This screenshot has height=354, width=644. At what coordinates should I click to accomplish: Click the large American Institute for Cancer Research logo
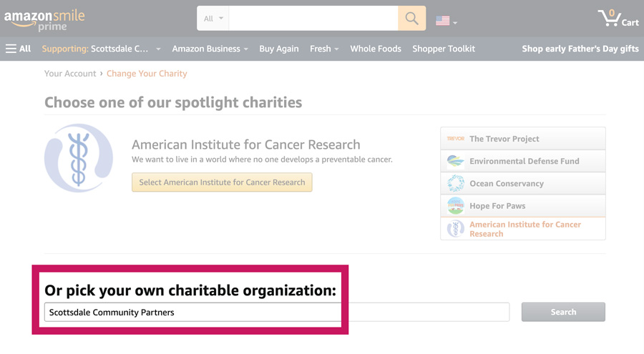coord(79,158)
